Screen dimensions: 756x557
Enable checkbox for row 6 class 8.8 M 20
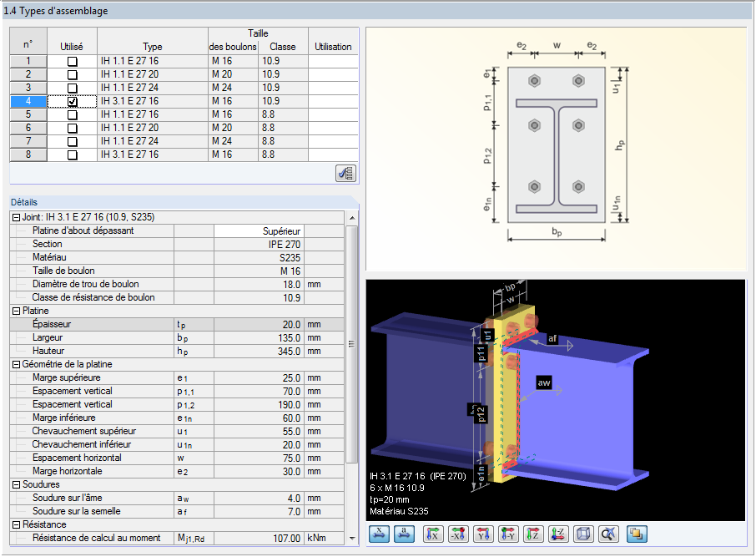pyautogui.click(x=73, y=129)
